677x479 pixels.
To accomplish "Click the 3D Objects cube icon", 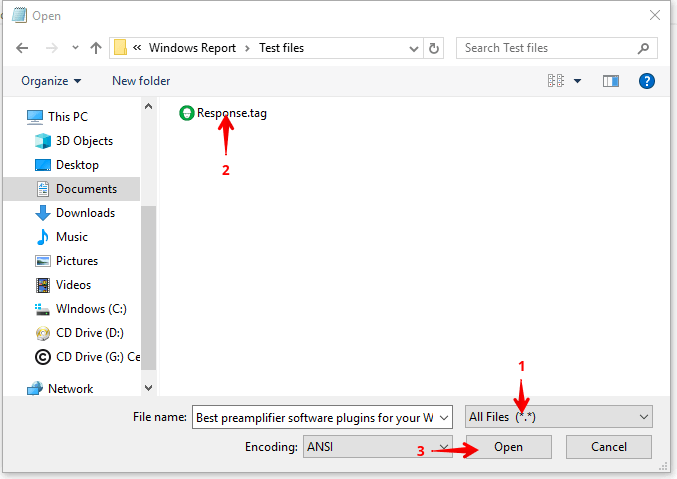I will tap(43, 141).
